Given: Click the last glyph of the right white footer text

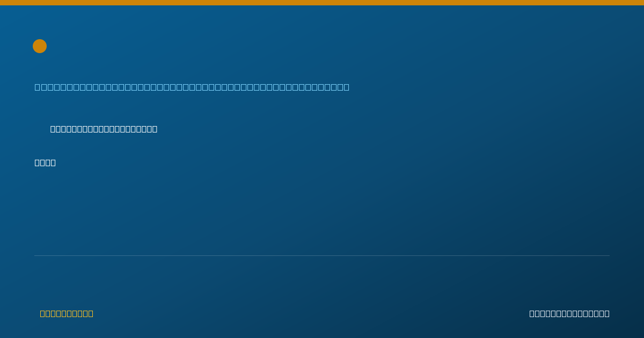Looking at the screenshot, I should click(x=607, y=313).
